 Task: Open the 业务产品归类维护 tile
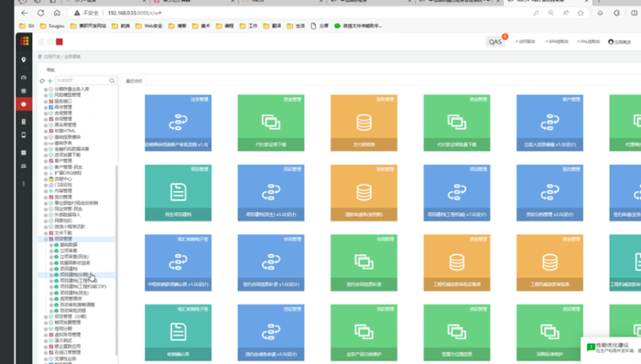[364, 333]
